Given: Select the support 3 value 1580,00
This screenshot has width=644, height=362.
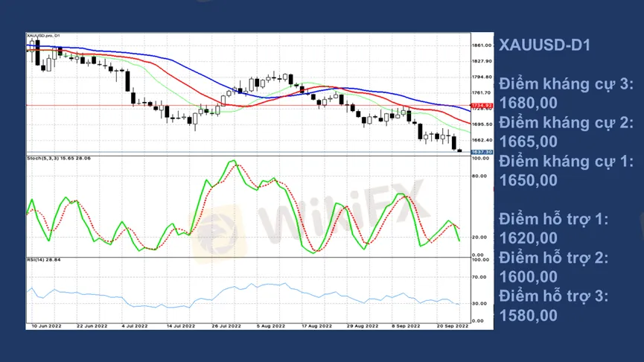Looking at the screenshot, I should coord(527,315).
